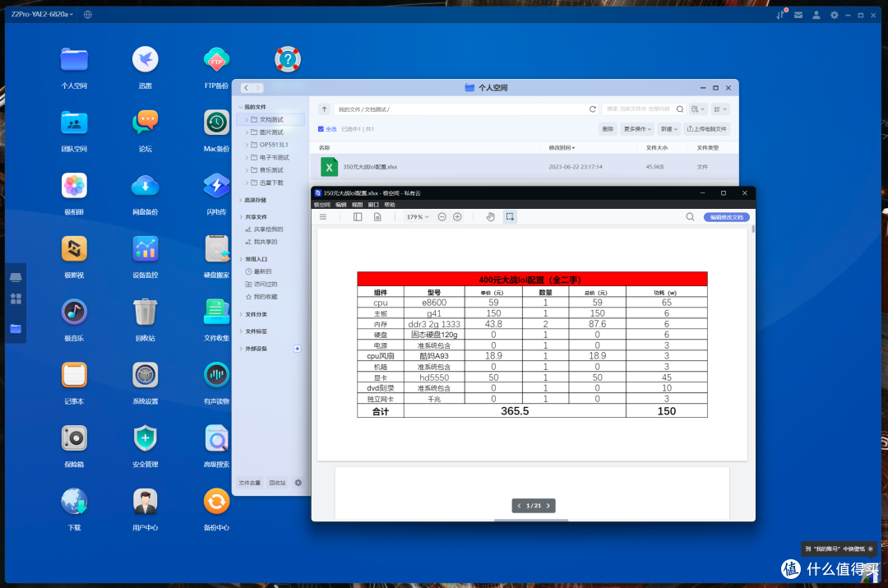Click the file search input field

click(637, 109)
